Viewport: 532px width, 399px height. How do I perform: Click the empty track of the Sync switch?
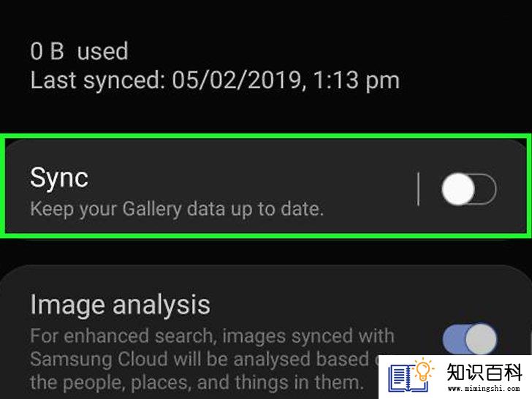[x=486, y=189]
